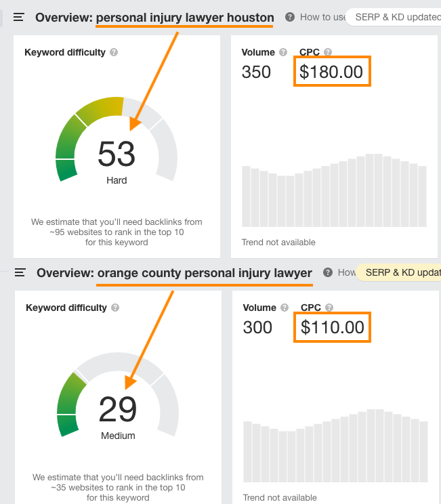Click the Orange County volume trend bar chart
This screenshot has width=441, height=504.
[x=335, y=446]
